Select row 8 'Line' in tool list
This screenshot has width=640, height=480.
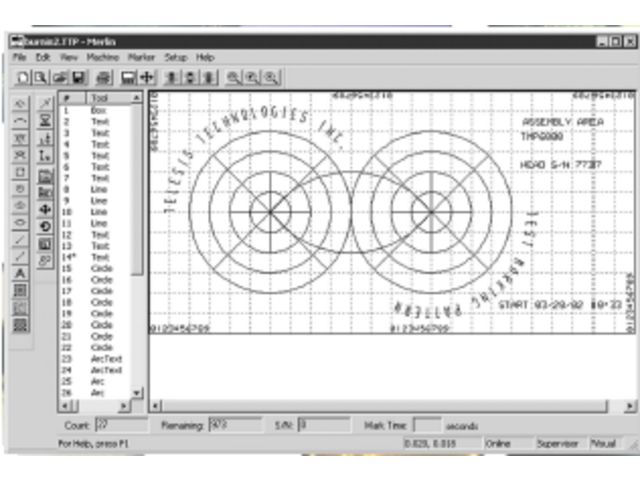click(96, 190)
